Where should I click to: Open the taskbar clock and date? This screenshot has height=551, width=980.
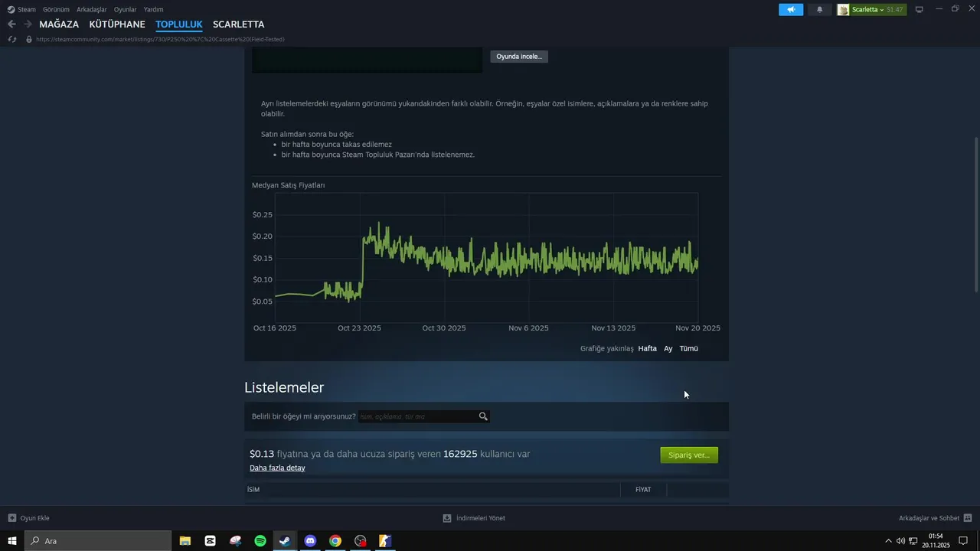[936, 541]
